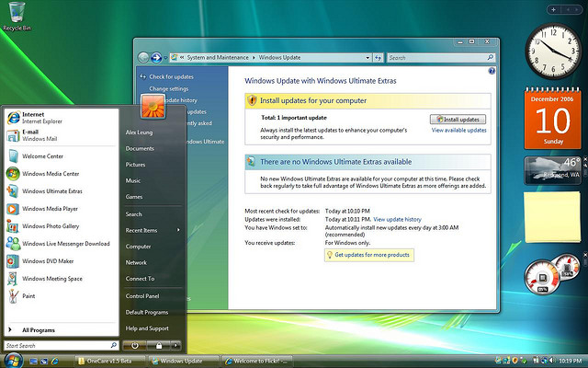Click the lock computer button
Viewport: 588px width, 368px height.
pos(159,346)
